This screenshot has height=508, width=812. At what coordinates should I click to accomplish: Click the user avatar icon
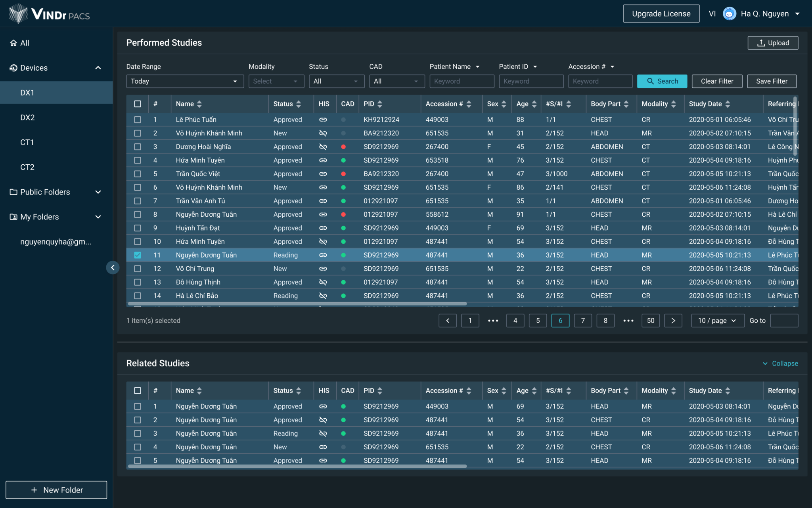pos(730,14)
